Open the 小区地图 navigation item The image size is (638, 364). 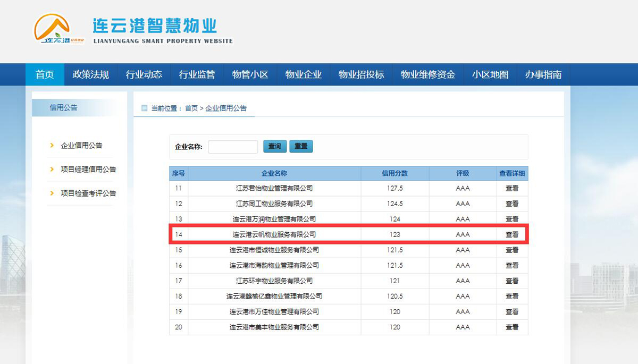(x=490, y=75)
